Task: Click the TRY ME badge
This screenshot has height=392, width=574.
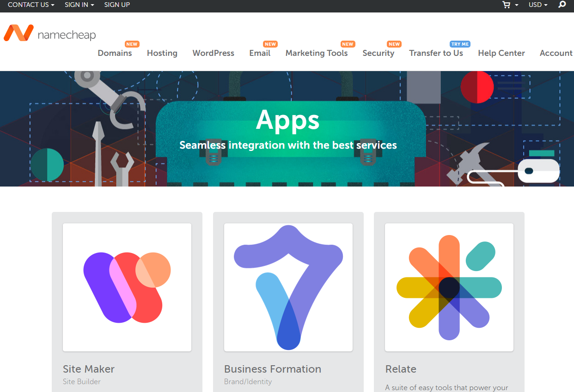Action: pos(460,44)
